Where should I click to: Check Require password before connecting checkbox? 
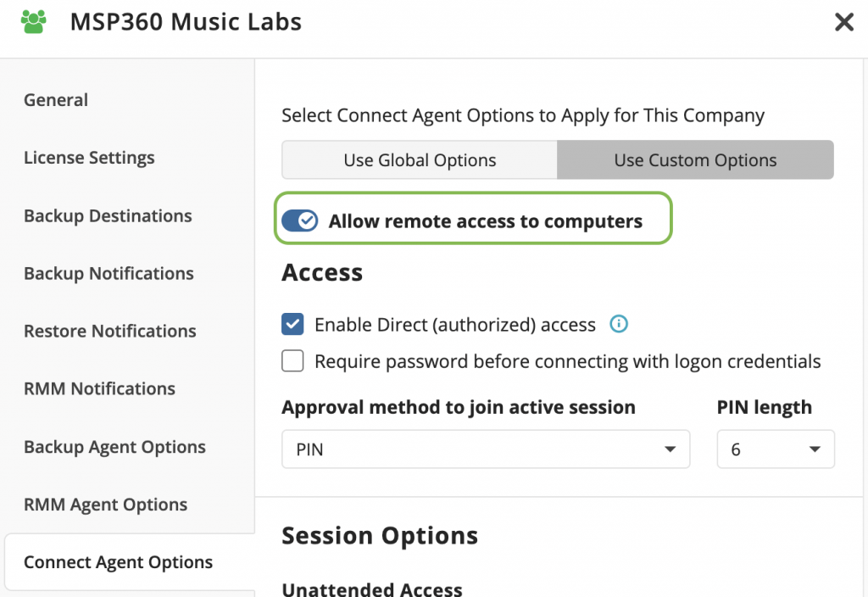pos(292,360)
